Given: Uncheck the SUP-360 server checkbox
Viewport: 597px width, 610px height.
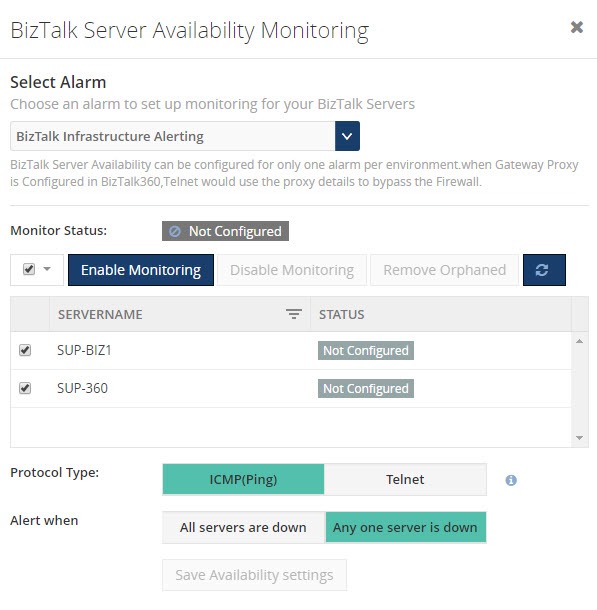Looking at the screenshot, I should 25,388.
